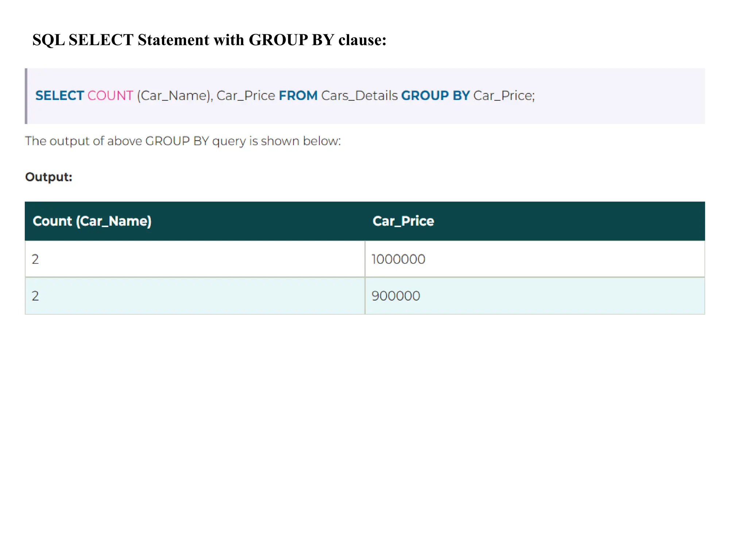Image resolution: width=747 pixels, height=560 pixels.
Task: Click the GROUP BY keyword in the query
Action: 435,96
